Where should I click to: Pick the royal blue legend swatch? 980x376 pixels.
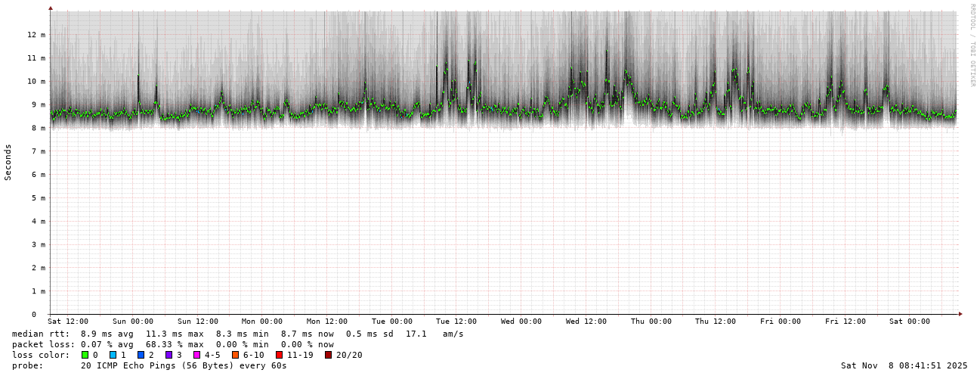141,355
